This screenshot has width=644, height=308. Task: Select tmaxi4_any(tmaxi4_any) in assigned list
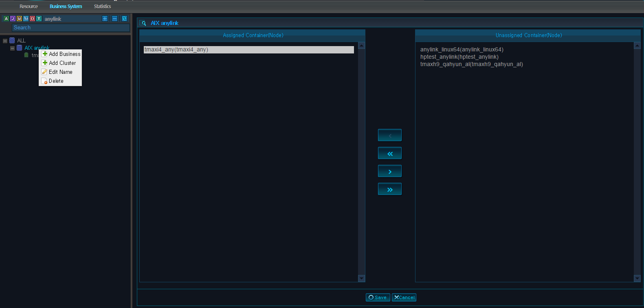tap(249, 49)
